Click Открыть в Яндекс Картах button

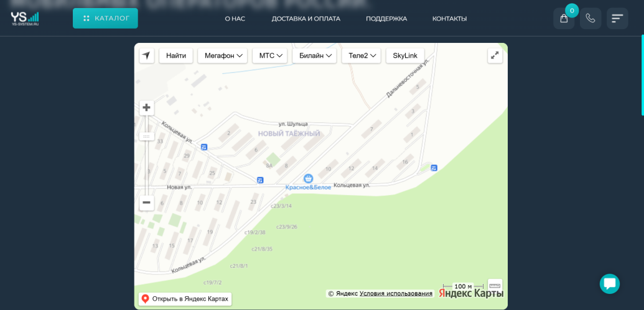tap(185, 299)
